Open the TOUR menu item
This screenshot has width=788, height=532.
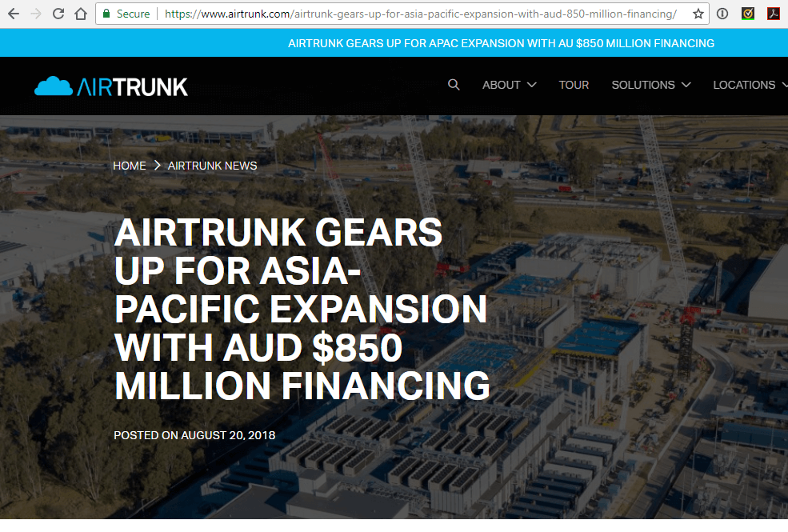point(574,85)
